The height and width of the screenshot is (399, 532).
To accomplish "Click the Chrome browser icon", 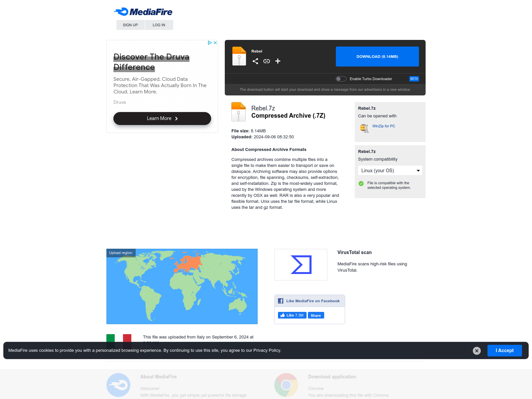I will coord(286,385).
